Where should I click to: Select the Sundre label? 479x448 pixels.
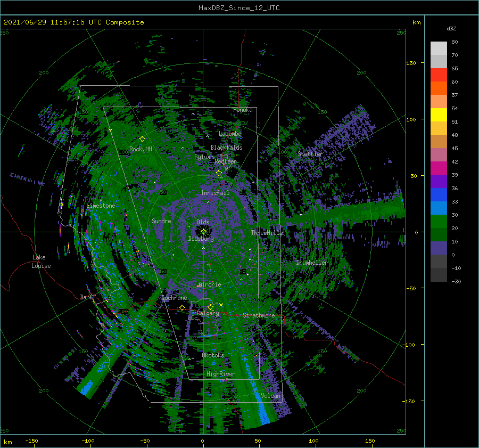[161, 221]
